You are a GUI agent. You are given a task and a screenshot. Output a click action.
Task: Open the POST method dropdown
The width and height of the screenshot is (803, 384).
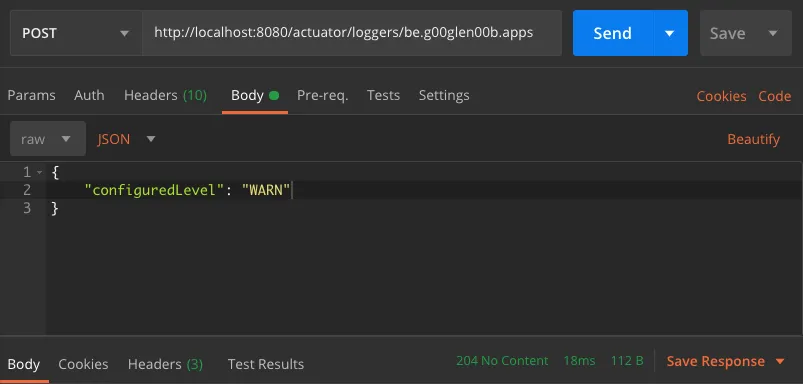pyautogui.click(x=76, y=33)
